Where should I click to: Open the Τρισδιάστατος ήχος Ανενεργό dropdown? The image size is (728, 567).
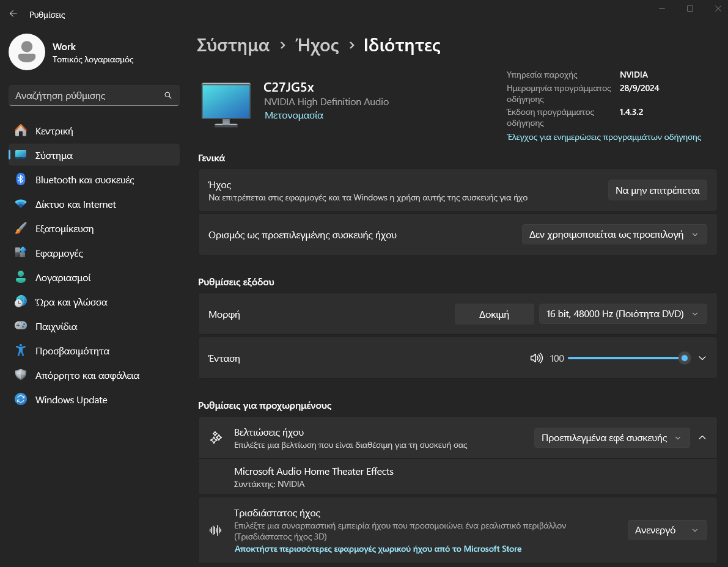pyautogui.click(x=667, y=530)
